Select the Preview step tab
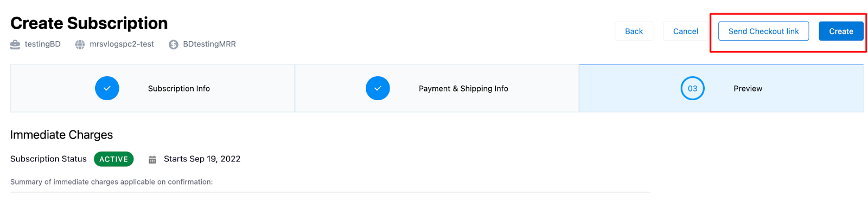The width and height of the screenshot is (868, 203). click(721, 88)
